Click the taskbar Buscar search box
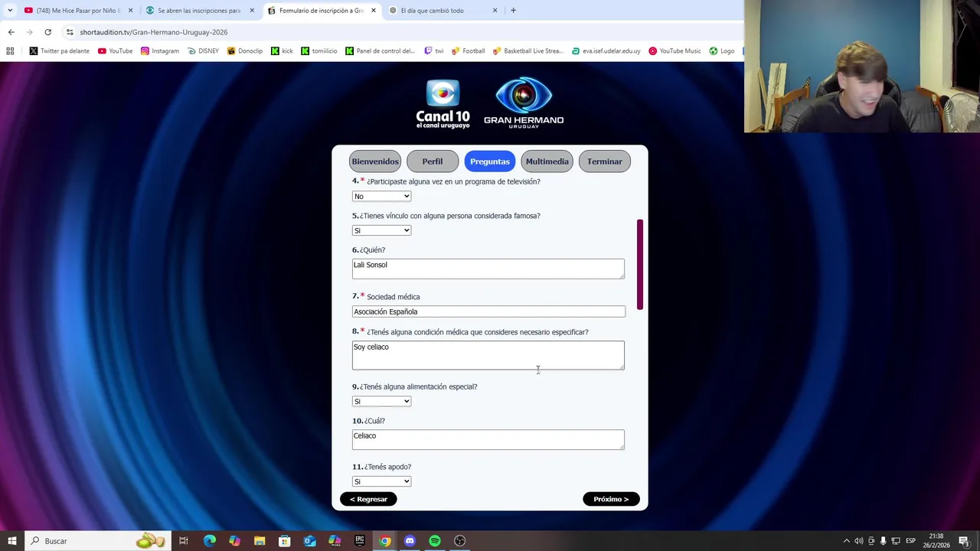Screen dimensions: 980x551 coord(98,541)
